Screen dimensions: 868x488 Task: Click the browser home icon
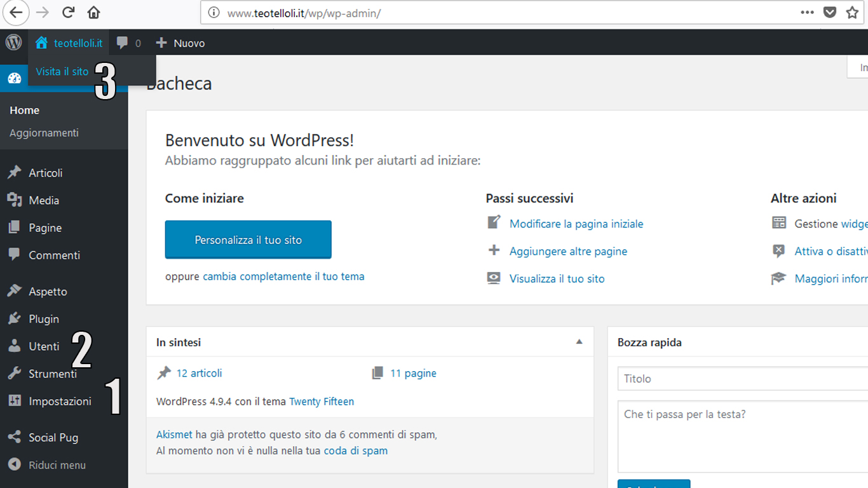click(x=93, y=13)
